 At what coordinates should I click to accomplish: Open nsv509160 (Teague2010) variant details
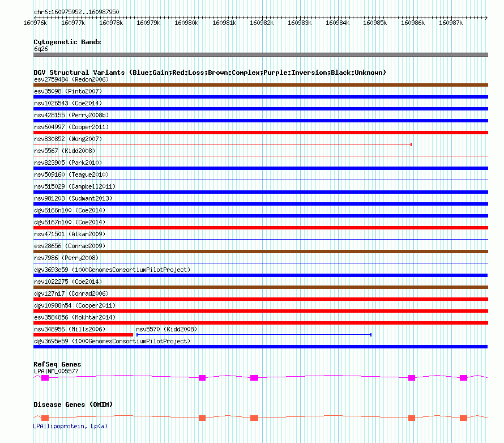71,174
